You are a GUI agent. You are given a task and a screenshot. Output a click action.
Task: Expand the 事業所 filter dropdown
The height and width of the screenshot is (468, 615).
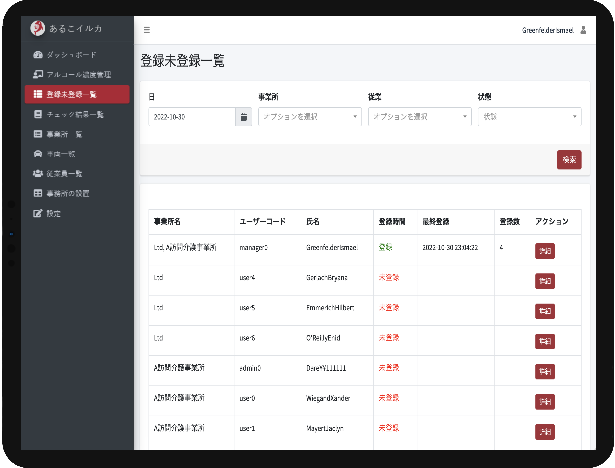pos(309,117)
